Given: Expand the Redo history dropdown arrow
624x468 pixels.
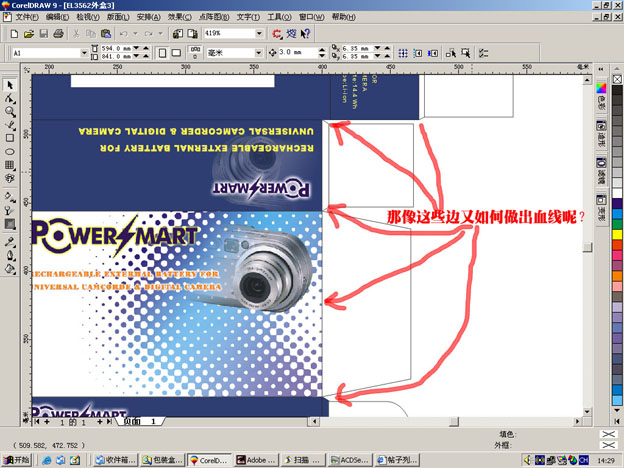Looking at the screenshot, I should coord(160,34).
